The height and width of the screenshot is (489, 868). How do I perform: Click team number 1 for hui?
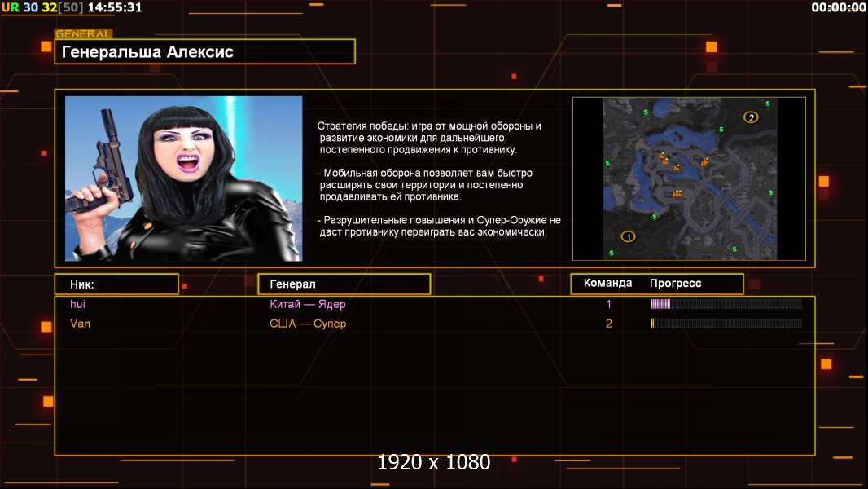(608, 304)
